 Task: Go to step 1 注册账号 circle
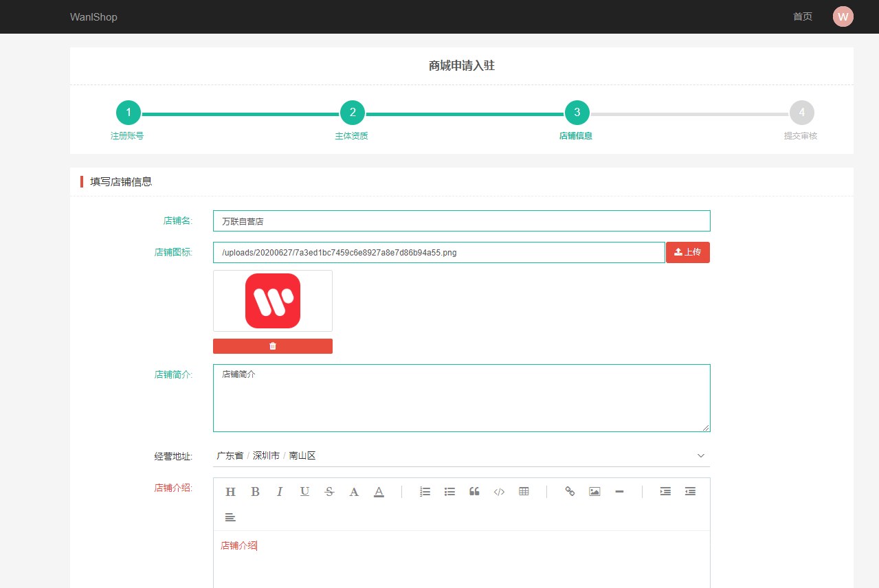[129, 113]
